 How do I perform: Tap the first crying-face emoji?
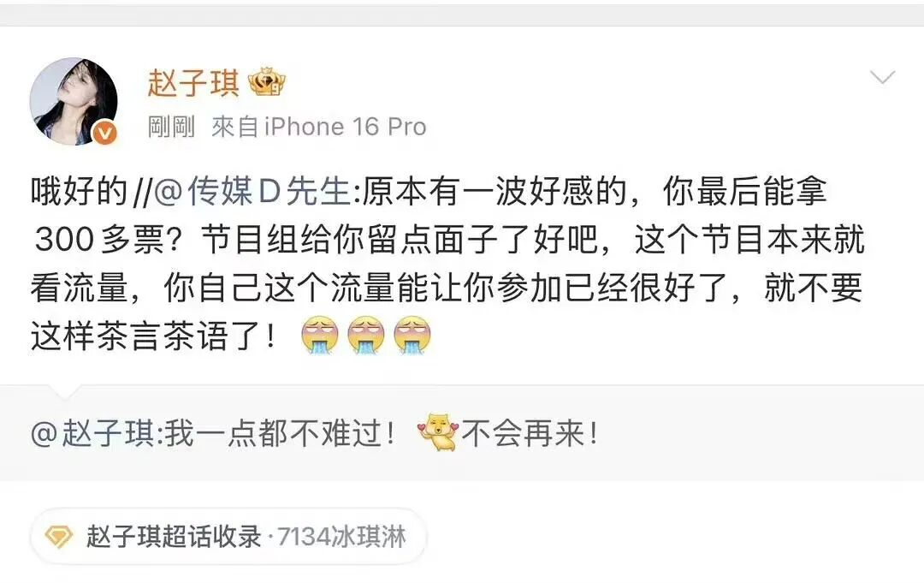(320, 336)
